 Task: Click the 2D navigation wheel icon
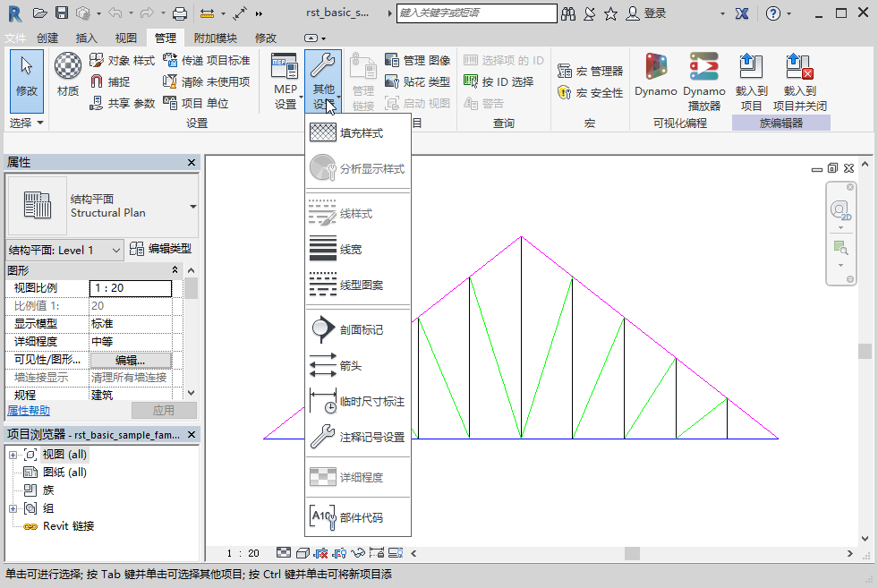coord(839,208)
